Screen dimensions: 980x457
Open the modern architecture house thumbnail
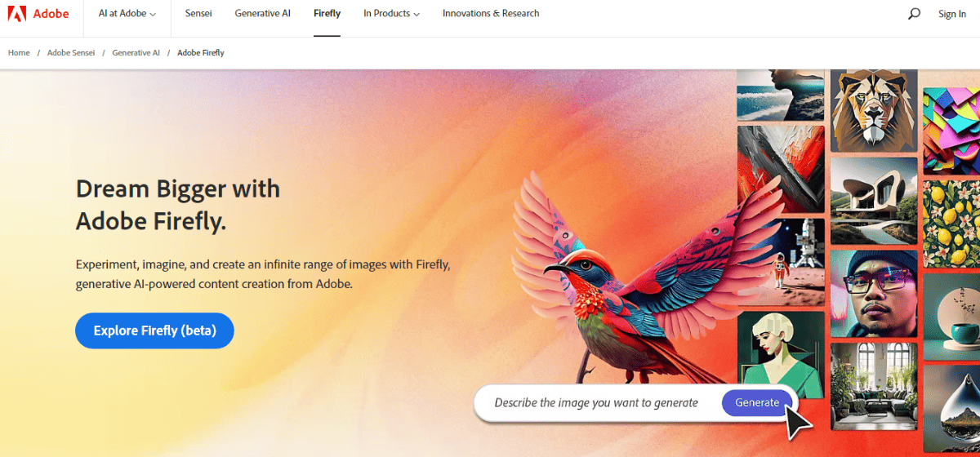pos(874,201)
